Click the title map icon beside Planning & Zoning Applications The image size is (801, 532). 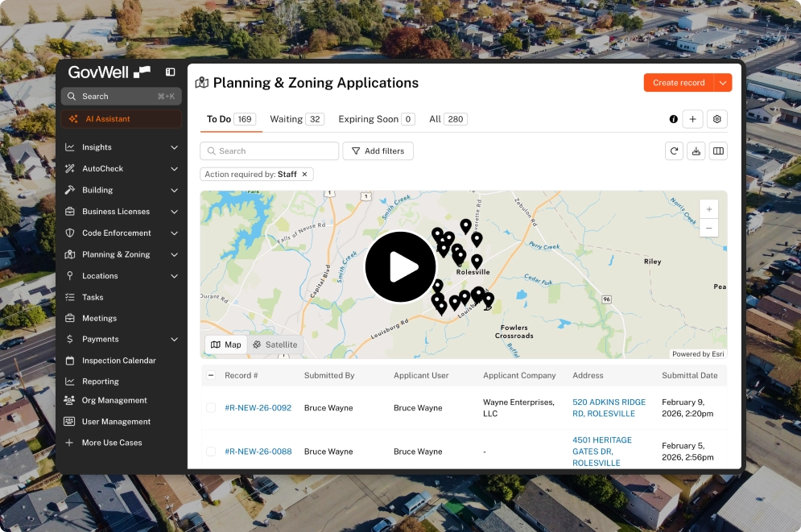click(x=202, y=83)
